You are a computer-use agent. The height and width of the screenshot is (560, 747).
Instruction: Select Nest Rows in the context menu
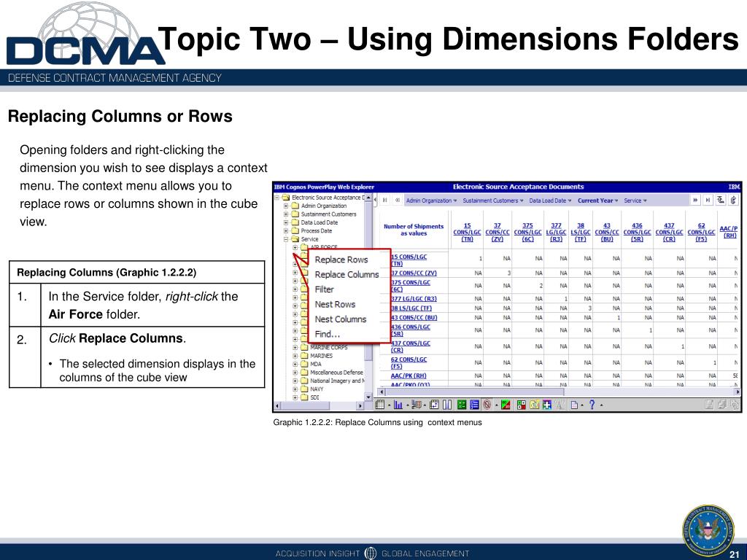tap(335, 304)
